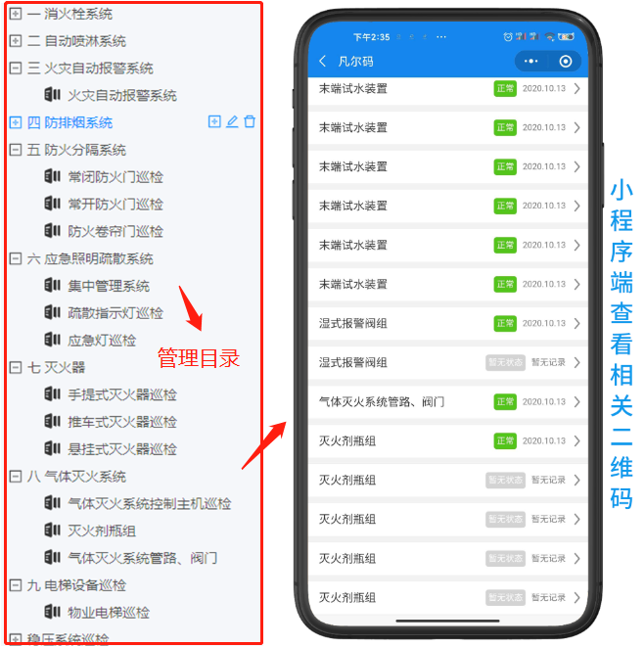Viewport: 644px width, 646px height.
Task: Tap the chevron on the last 灭火剂瓶组 row
Action: (576, 597)
